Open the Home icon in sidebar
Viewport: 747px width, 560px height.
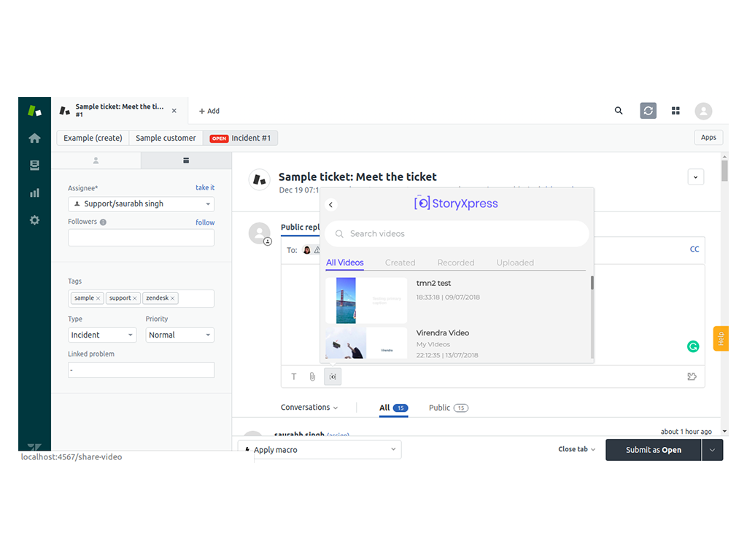(34, 138)
